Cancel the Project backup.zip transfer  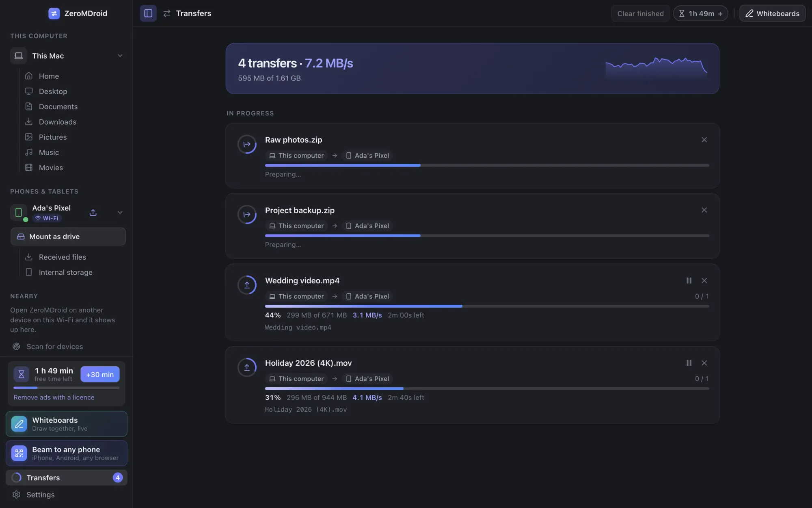(704, 210)
